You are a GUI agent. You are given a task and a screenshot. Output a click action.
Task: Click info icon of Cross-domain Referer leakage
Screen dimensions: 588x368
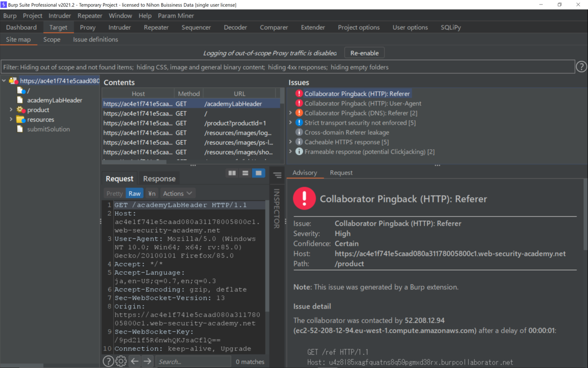coord(299,132)
